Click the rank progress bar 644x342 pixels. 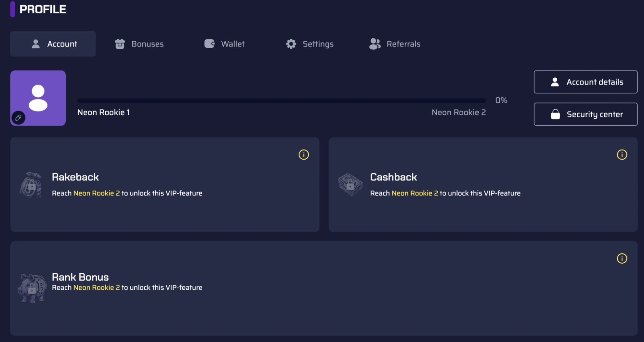point(281,101)
